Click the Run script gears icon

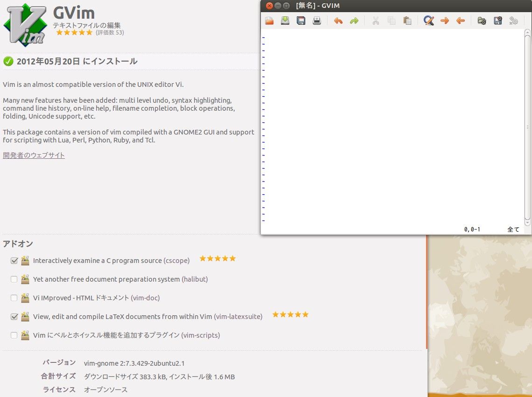(514, 21)
